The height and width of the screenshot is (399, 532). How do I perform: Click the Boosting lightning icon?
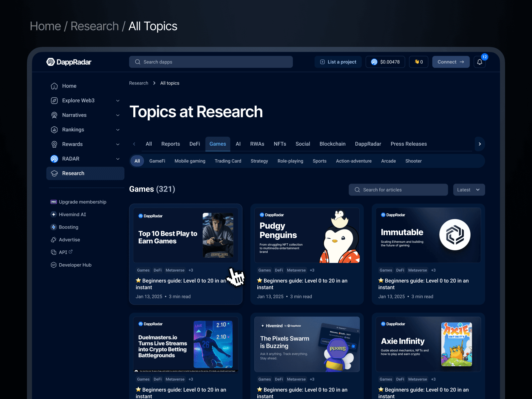pyautogui.click(x=54, y=227)
